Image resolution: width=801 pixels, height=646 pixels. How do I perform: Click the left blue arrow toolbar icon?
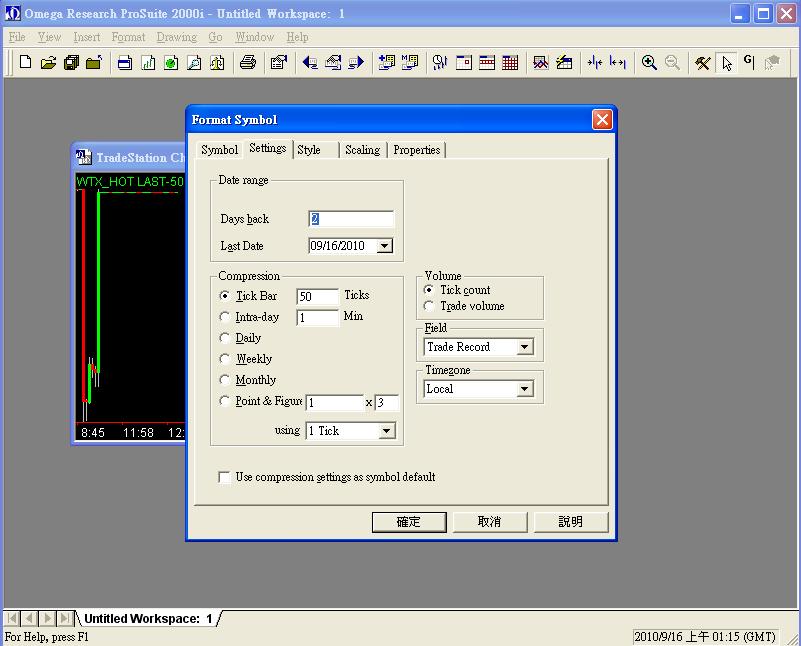point(310,62)
